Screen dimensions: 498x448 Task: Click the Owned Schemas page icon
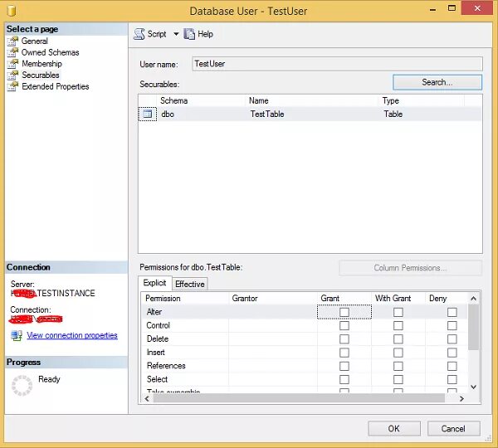pos(12,52)
